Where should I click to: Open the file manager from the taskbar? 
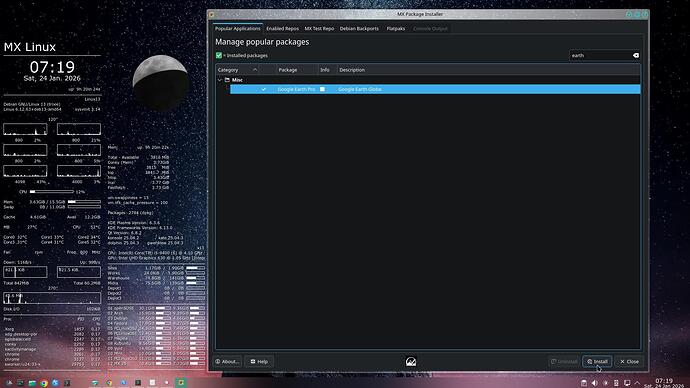click(x=32, y=383)
